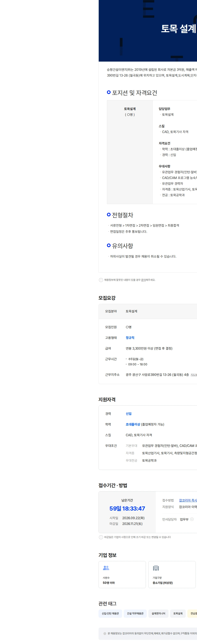Click the 토목설계 value in 모집분야 row
This screenshot has height=644, width=197.
[x=131, y=311]
